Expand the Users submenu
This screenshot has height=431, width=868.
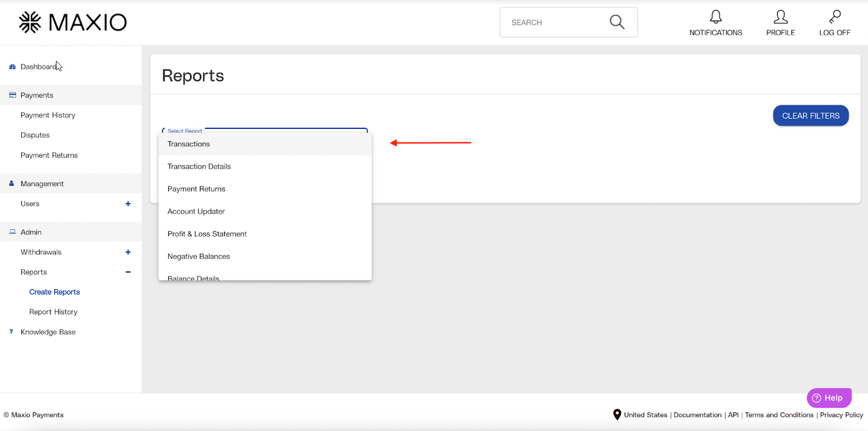(x=128, y=204)
